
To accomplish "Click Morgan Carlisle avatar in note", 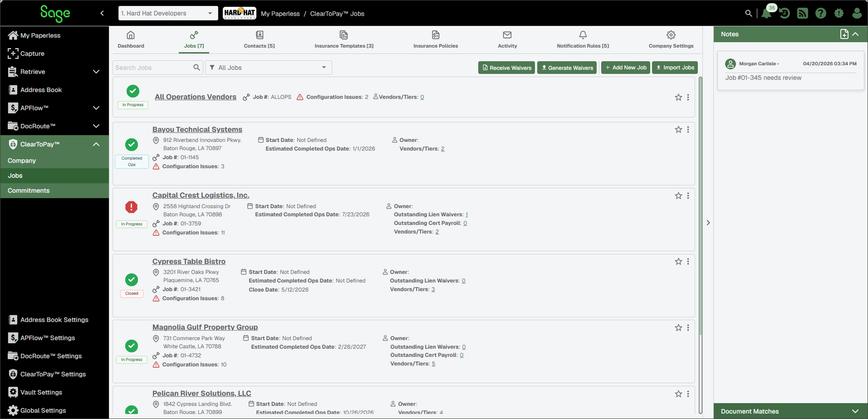I will (x=731, y=64).
